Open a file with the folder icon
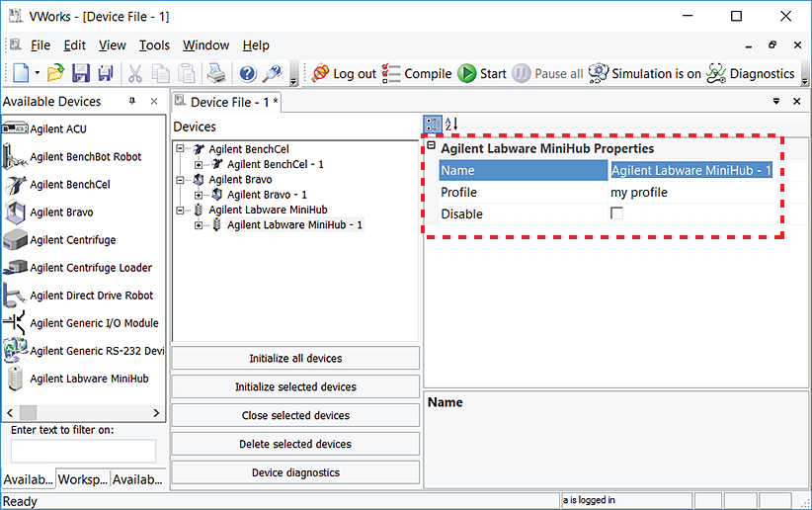812x510 pixels. coord(56,73)
